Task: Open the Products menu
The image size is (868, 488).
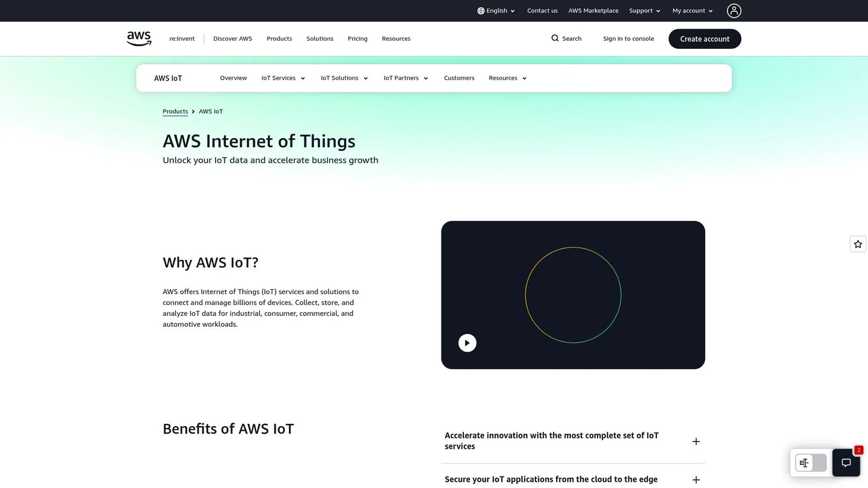Action: pyautogui.click(x=279, y=38)
